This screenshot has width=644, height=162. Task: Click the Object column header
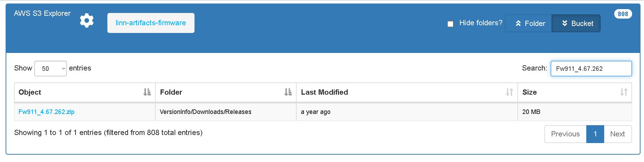[x=30, y=92]
